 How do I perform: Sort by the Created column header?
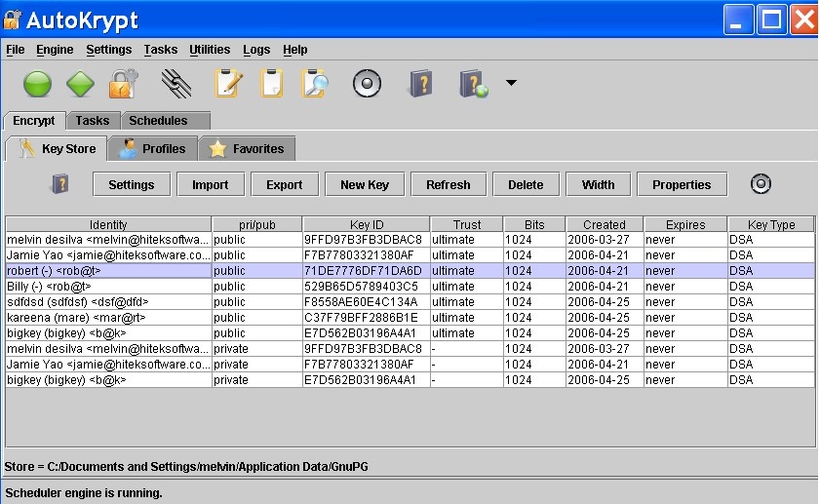604,225
